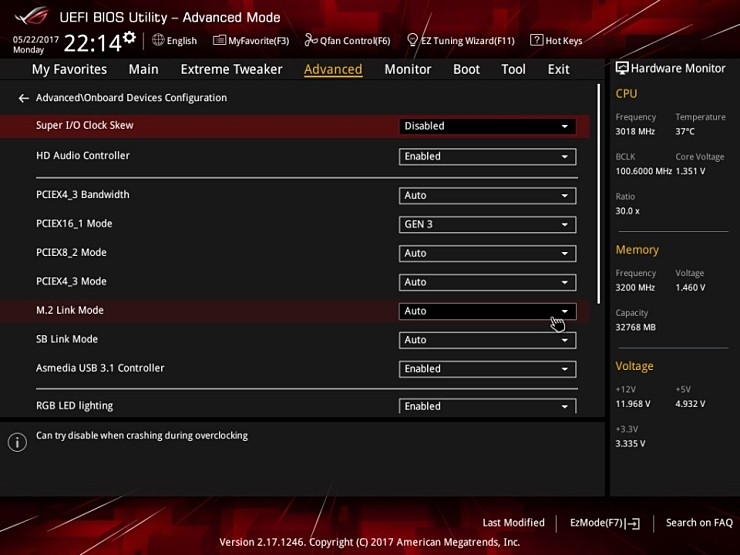Expand PCIEX8_2 Mode dropdown
Image resolution: width=740 pixels, height=555 pixels.
tap(488, 253)
